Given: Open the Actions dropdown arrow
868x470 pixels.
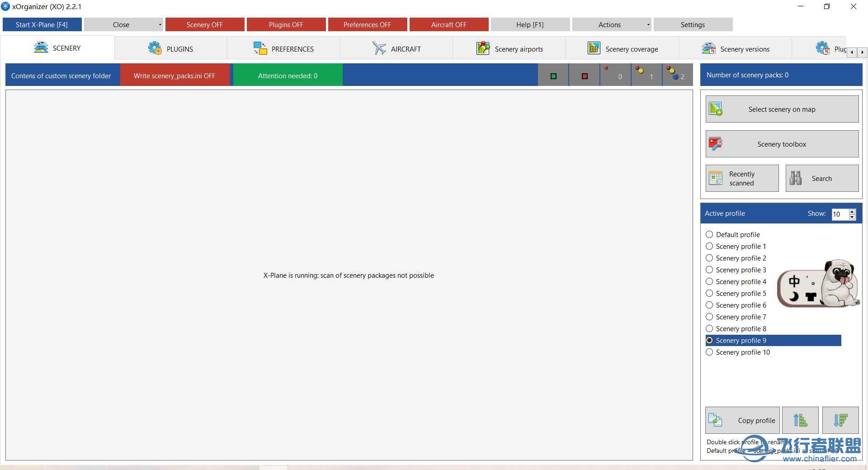Looking at the screenshot, I should pyautogui.click(x=648, y=25).
